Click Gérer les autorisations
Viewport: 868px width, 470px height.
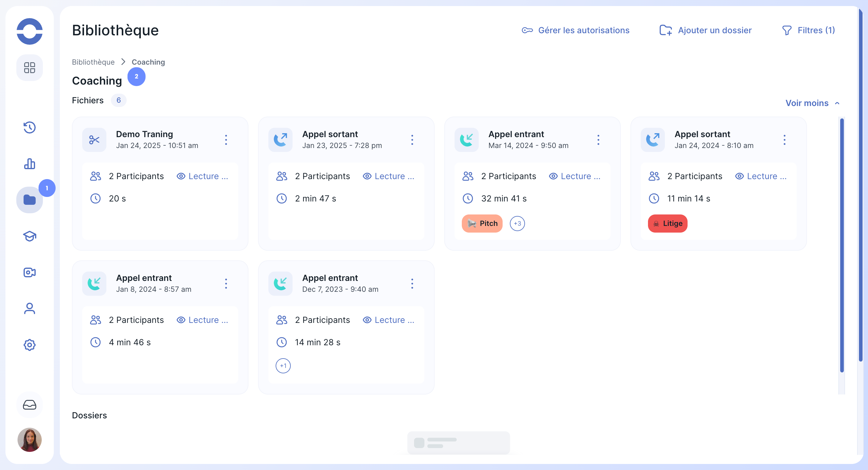(x=575, y=30)
